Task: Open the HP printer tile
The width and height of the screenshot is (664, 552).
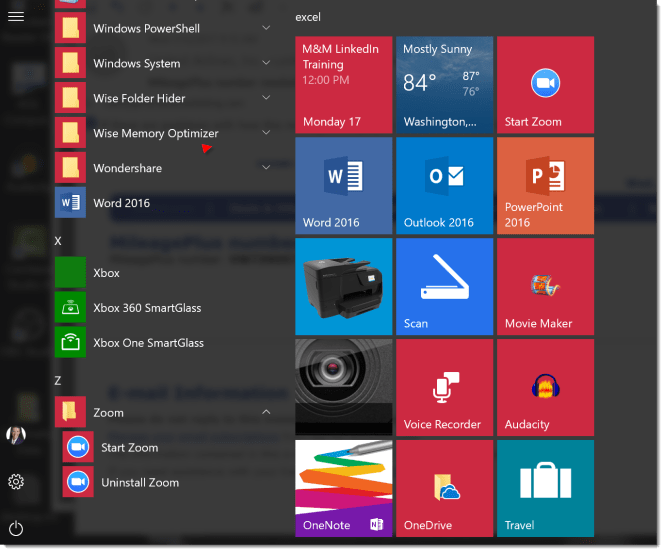Action: pos(343,287)
